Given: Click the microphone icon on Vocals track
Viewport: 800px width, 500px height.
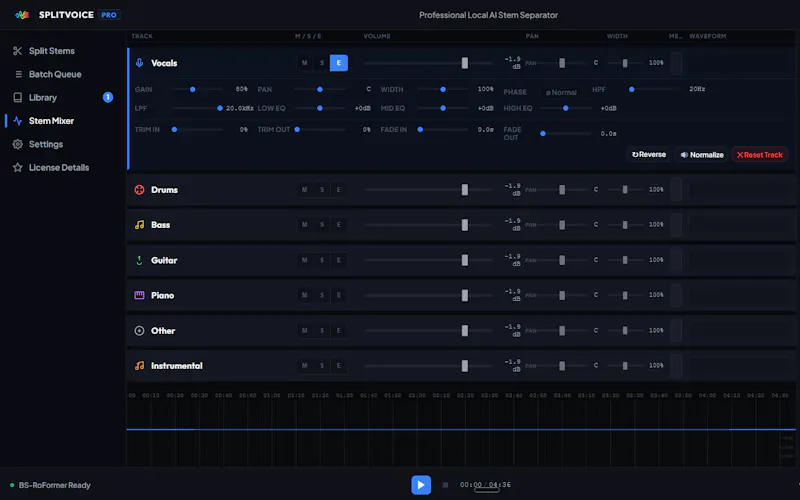Looking at the screenshot, I should 139,63.
